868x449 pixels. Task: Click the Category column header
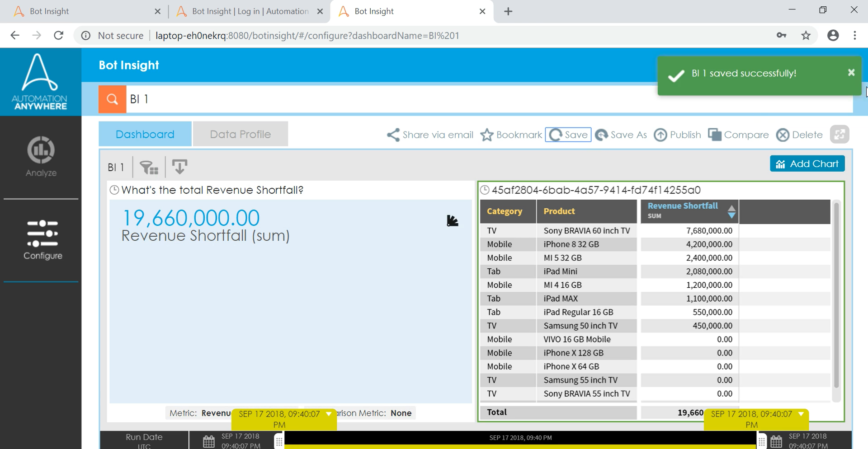(508, 211)
